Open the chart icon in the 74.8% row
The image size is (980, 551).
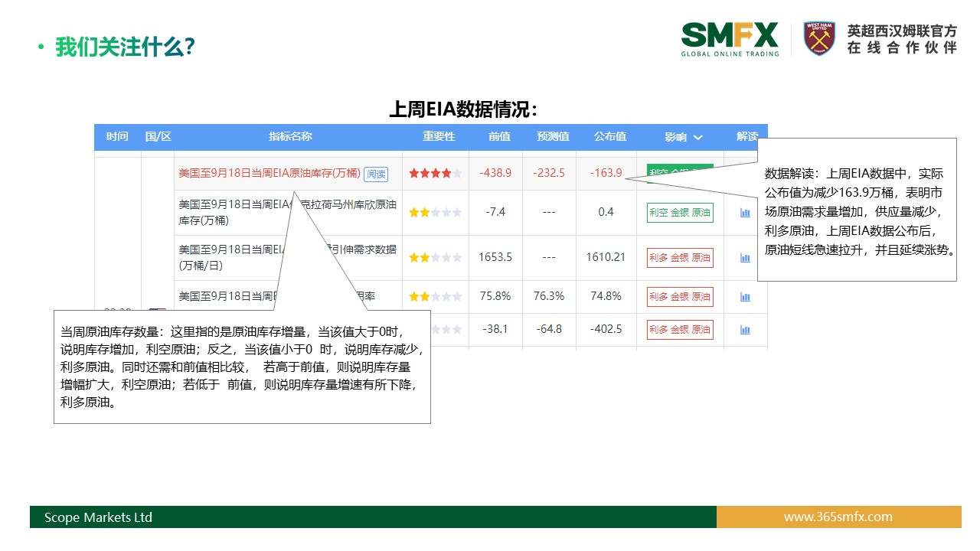pos(745,297)
